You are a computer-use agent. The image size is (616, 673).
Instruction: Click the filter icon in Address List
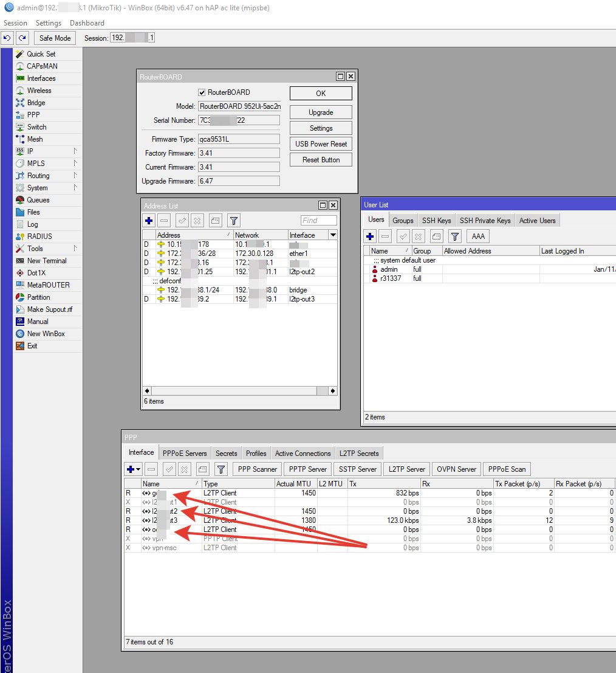tap(234, 221)
